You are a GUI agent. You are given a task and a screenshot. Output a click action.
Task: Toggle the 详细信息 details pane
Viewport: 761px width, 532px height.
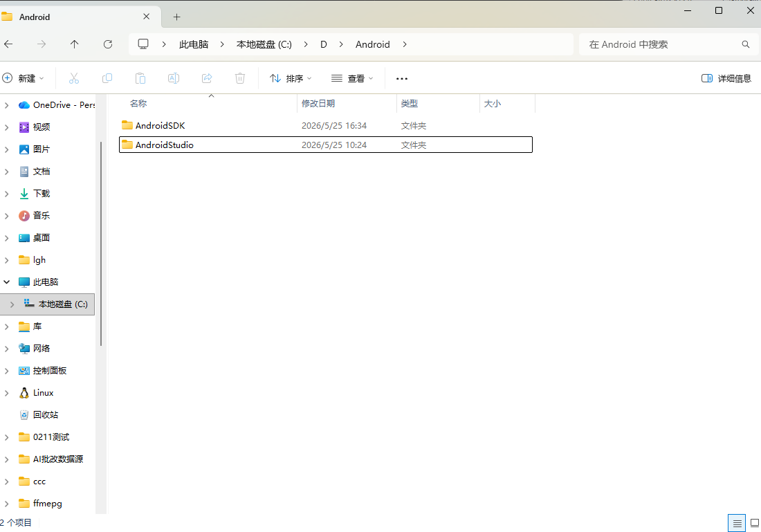[x=726, y=78]
